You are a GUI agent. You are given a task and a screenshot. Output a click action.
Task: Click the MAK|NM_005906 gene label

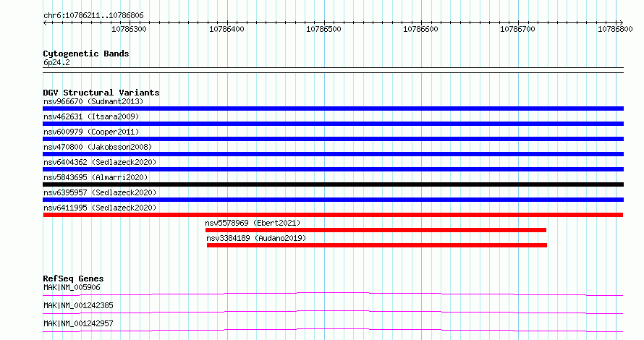(72, 287)
